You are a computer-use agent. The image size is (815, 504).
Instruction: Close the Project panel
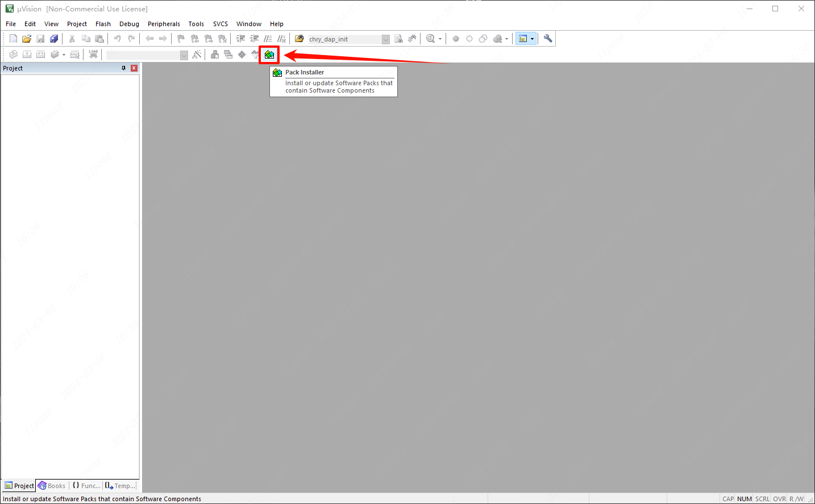coord(134,68)
